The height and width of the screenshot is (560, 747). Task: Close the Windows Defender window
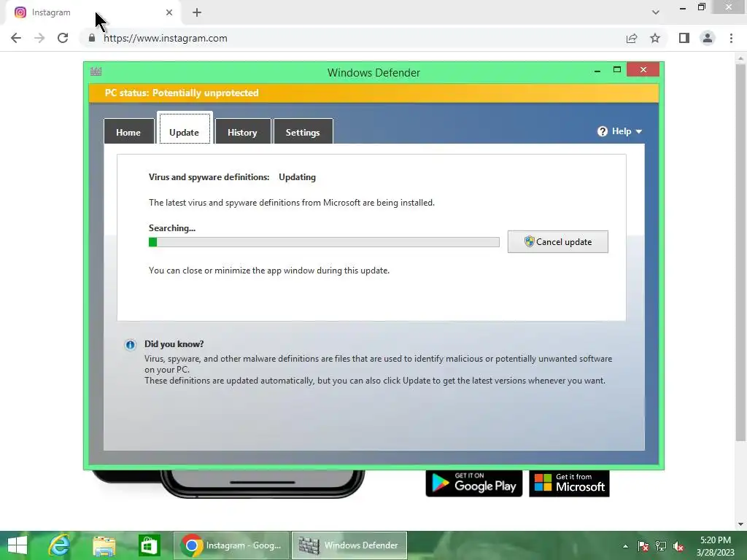point(643,70)
